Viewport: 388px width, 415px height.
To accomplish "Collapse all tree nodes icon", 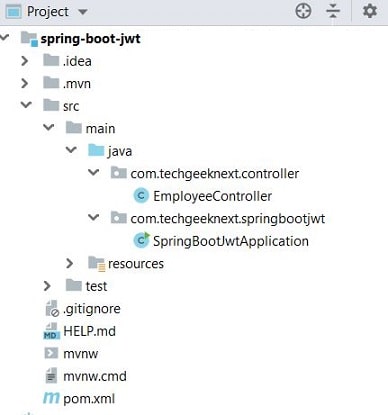I will coord(333,11).
